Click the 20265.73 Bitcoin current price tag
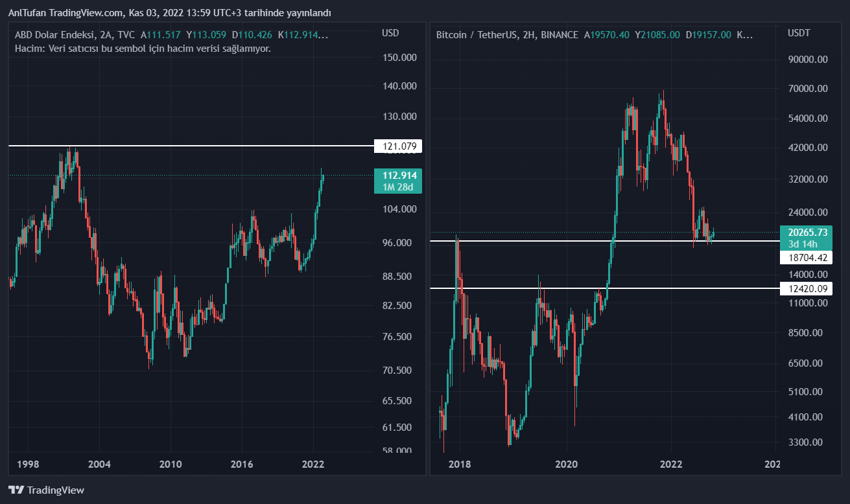The image size is (850, 504). 808,233
